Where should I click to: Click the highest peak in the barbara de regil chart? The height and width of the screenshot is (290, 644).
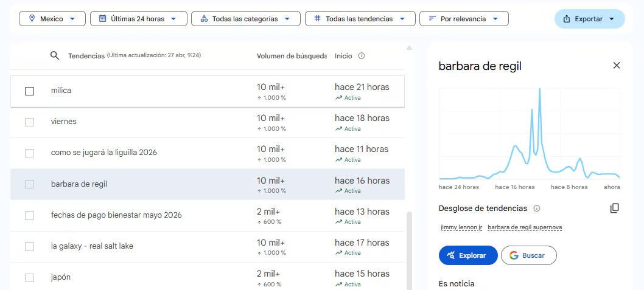pyautogui.click(x=539, y=89)
